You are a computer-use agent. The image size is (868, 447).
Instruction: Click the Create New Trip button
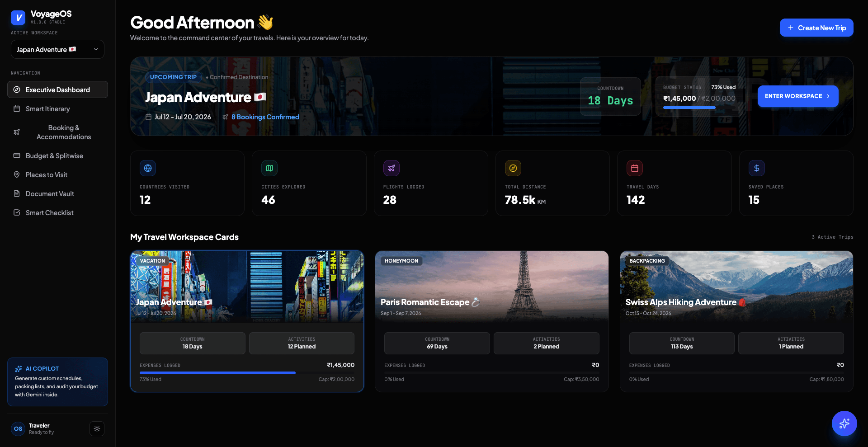coord(816,28)
